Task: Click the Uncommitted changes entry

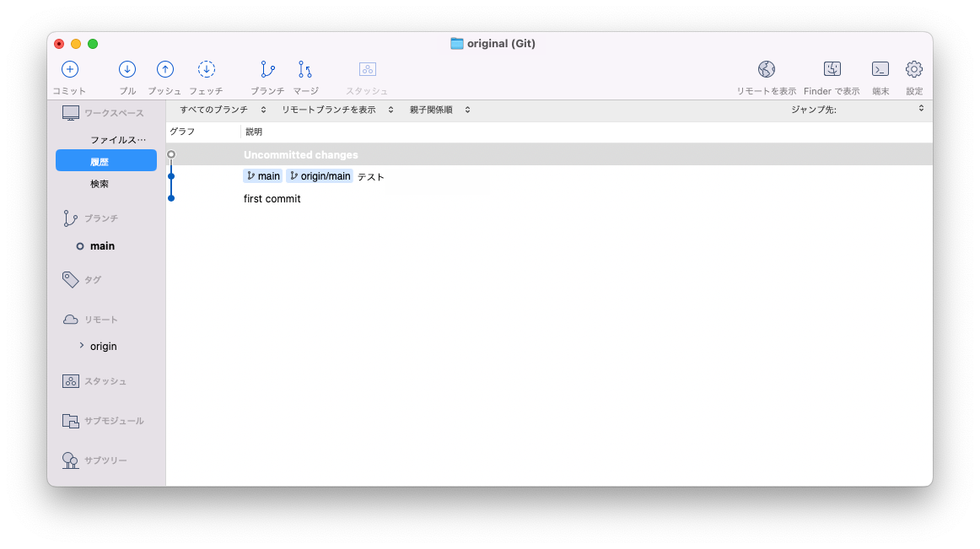Action: 337,154
